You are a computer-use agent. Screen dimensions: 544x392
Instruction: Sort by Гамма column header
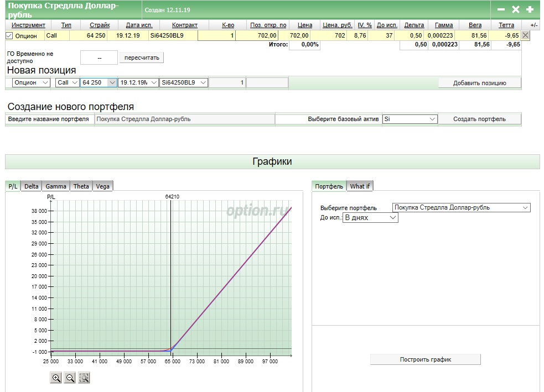(444, 25)
